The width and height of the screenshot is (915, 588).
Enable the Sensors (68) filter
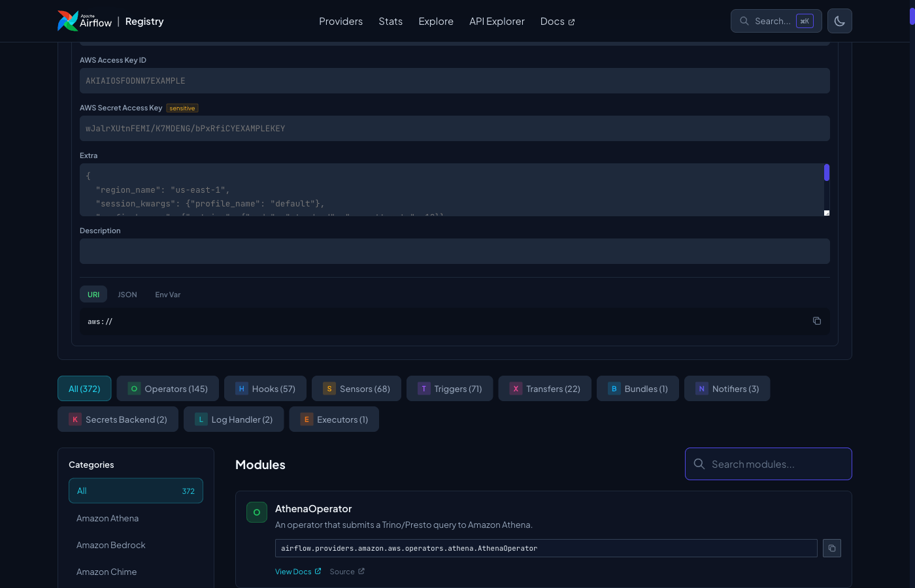(356, 388)
